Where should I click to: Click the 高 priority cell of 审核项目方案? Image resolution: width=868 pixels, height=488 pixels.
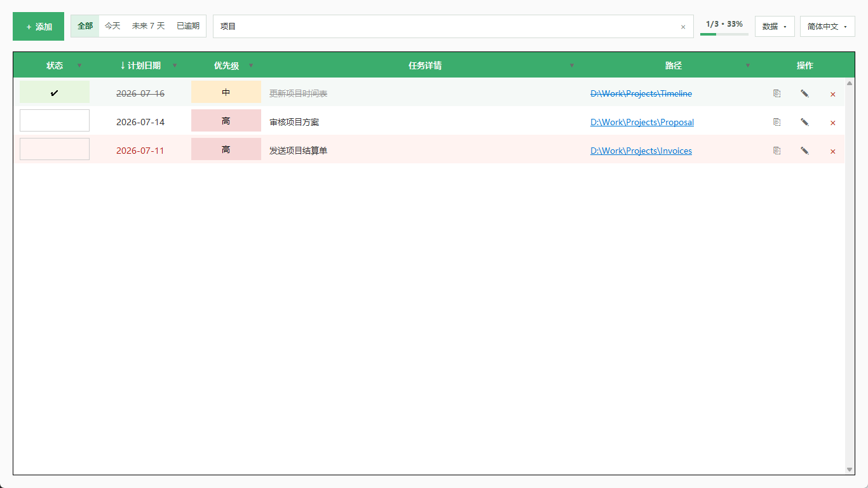[226, 120]
